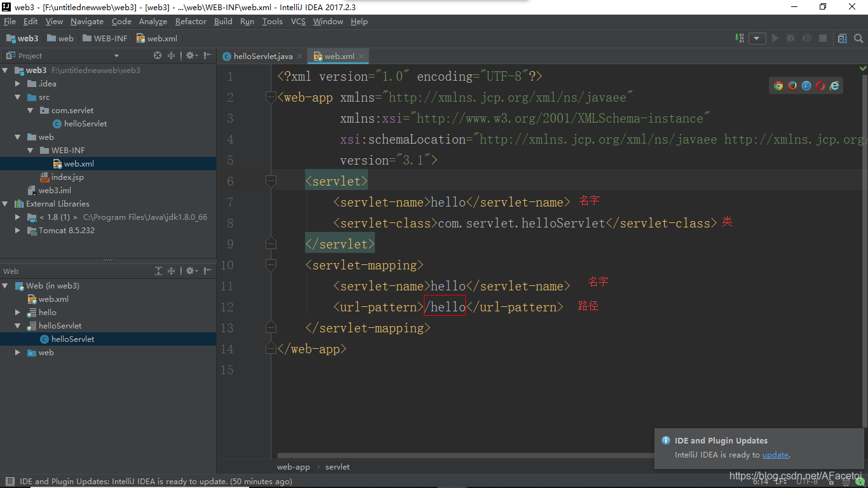The image size is (868, 488).
Task: Fold the servlet-mapping tag at line 10
Action: pyautogui.click(x=271, y=265)
